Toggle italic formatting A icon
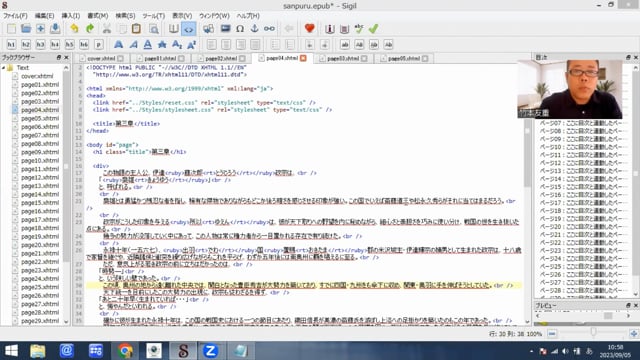 pos(133,44)
